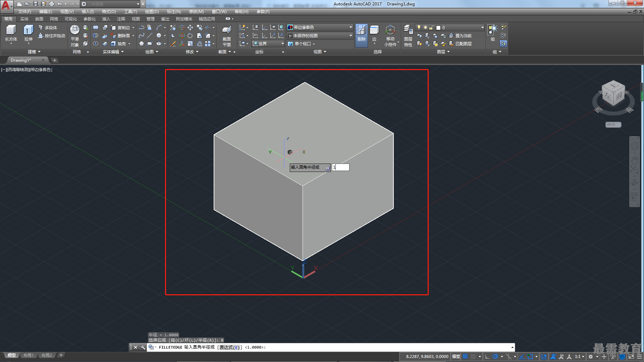Open the 带边缘着色 visual style dropdown

[320, 27]
